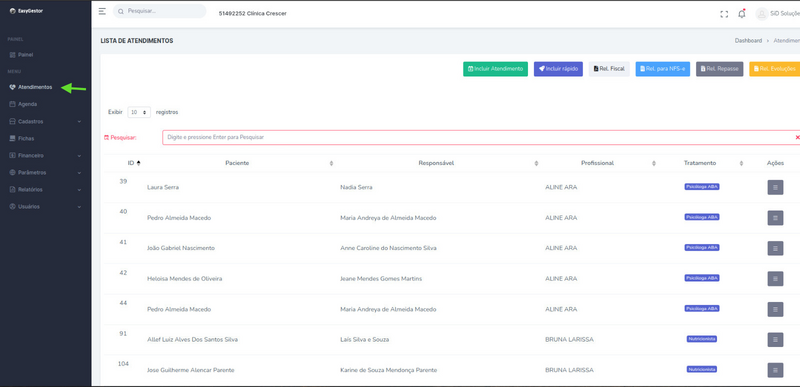Click the 51492252 Clínica Crescer title
The height and width of the screenshot is (387, 800).
253,14
